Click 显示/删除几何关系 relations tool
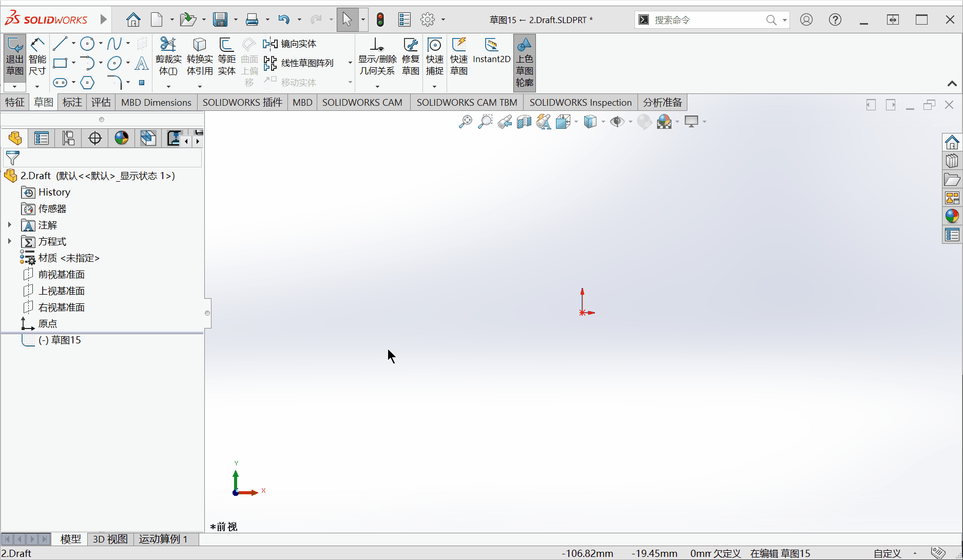 click(377, 57)
